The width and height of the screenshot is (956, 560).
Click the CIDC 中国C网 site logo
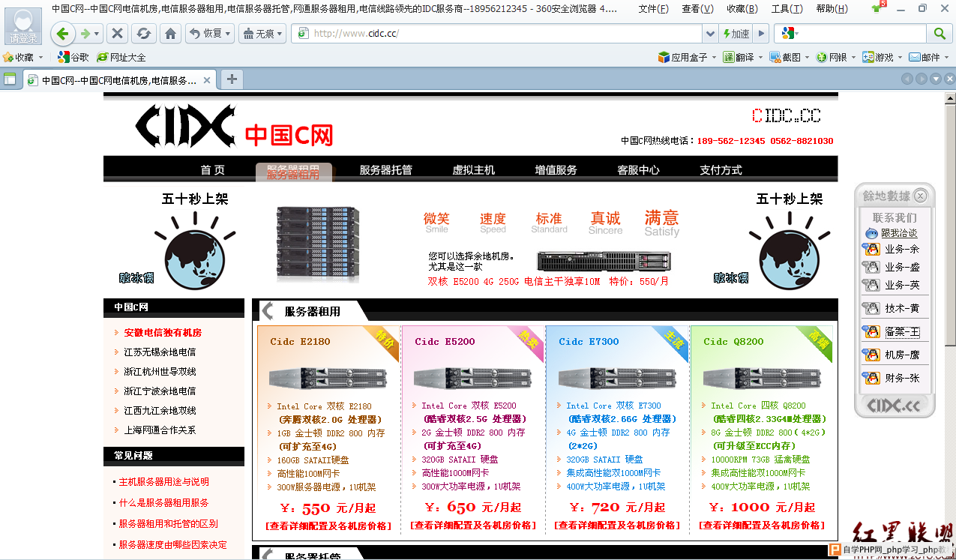pyautogui.click(x=233, y=126)
